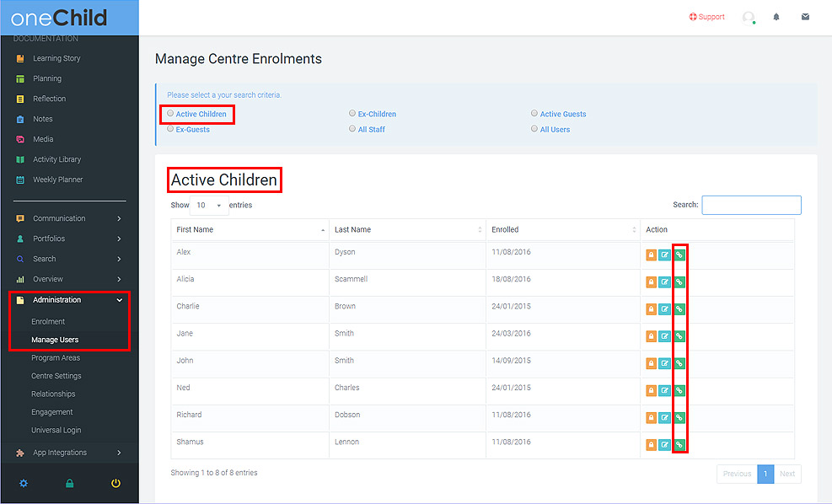Click the teal edit icon for Charlie Brown
The width and height of the screenshot is (832, 504).
(665, 309)
